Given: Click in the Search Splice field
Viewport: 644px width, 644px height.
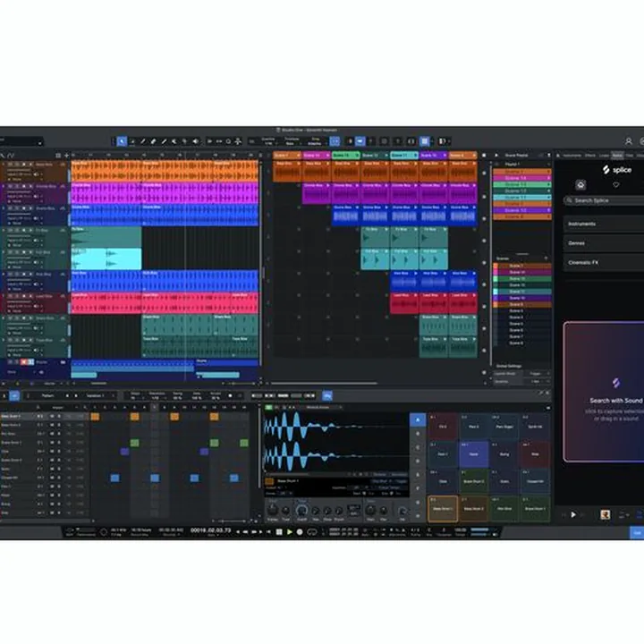Looking at the screenshot, I should (604, 200).
